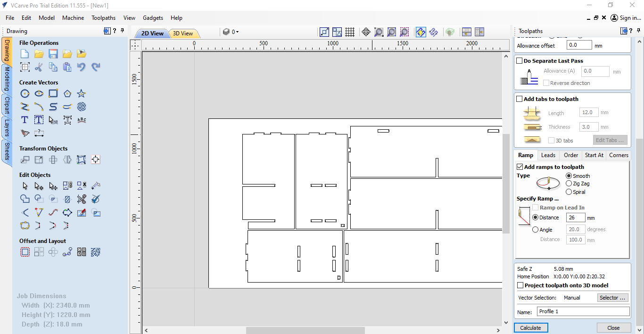Select the Draw Ellipse tool
Image resolution: width=644 pixels, height=334 pixels.
(x=39, y=93)
